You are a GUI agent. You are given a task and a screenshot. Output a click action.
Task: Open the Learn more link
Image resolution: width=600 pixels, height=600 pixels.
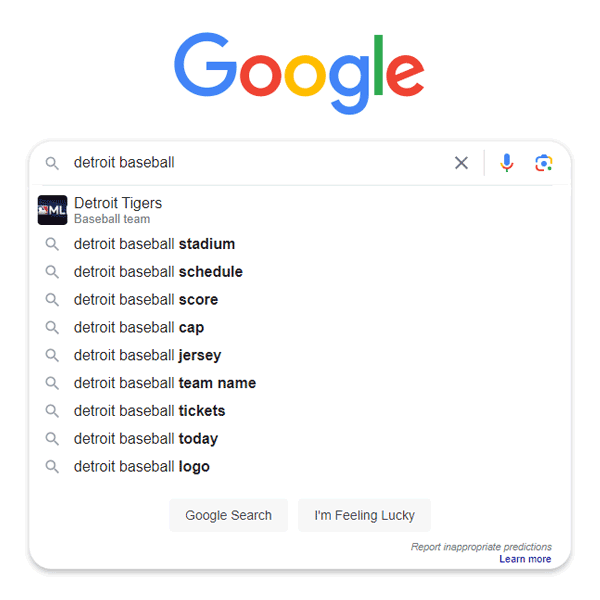(525, 559)
